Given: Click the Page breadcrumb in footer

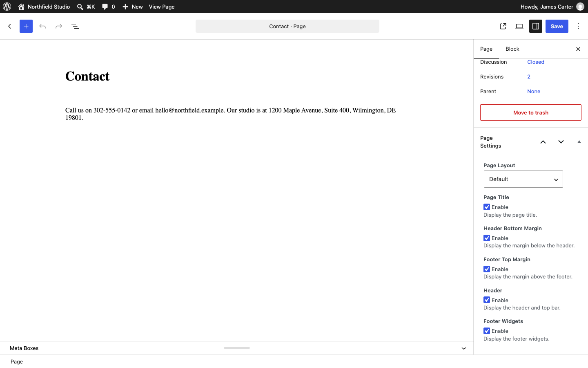Looking at the screenshot, I should [x=17, y=362].
